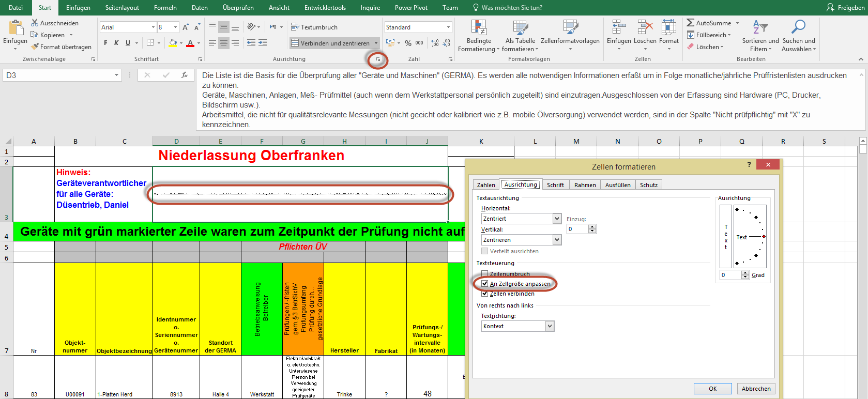Click the yellow fill color icon

pyautogui.click(x=173, y=43)
